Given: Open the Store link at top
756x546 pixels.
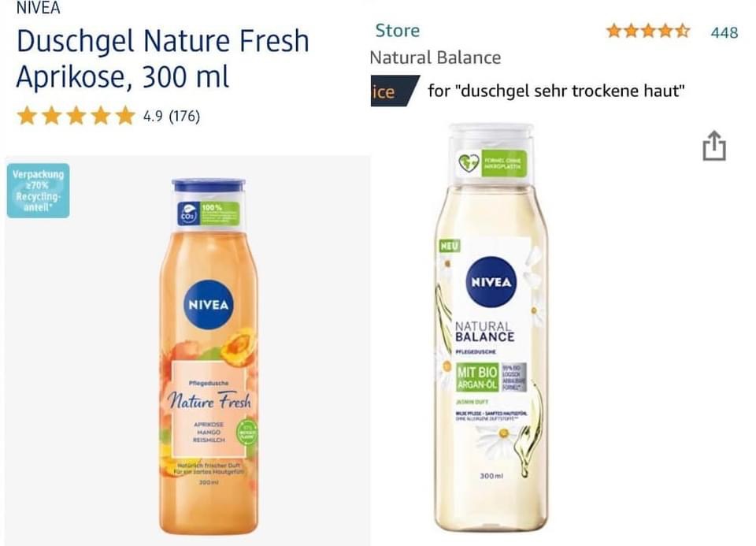Looking at the screenshot, I should point(397,31).
